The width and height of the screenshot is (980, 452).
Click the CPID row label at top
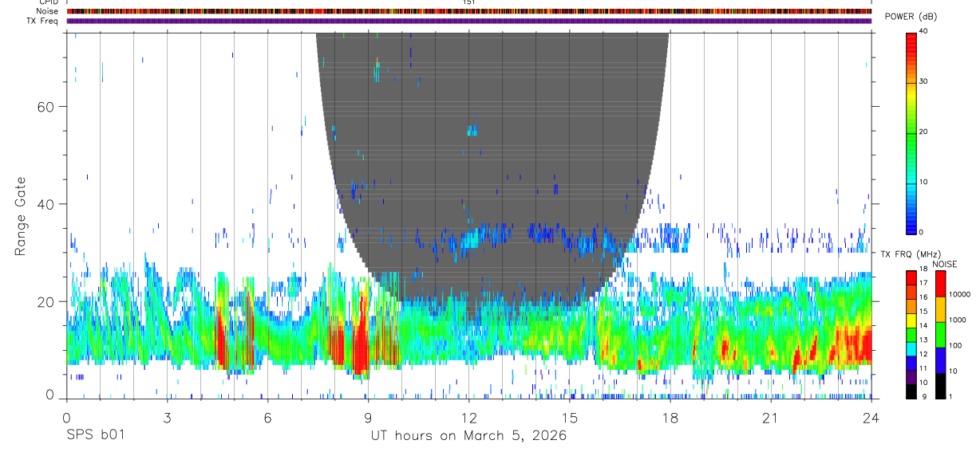(50, 2)
